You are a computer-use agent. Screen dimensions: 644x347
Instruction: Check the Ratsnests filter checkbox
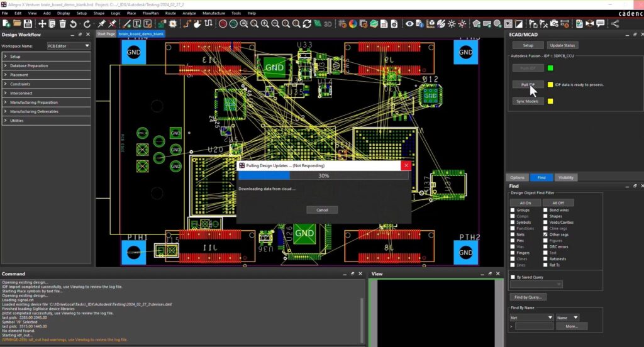coord(545,259)
